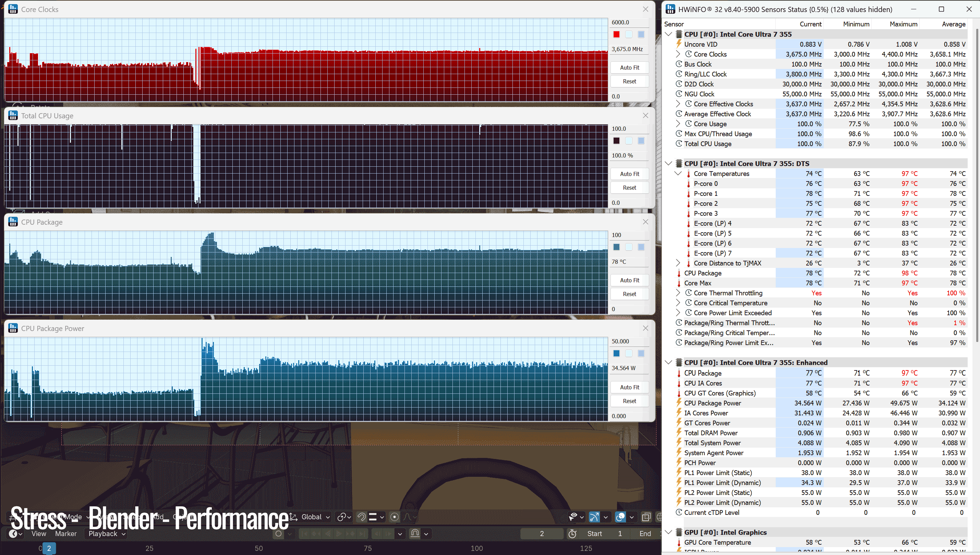This screenshot has height=555, width=980.
Task: Collapse the GPU [#0]: Intel Graphics section
Action: pos(668,532)
